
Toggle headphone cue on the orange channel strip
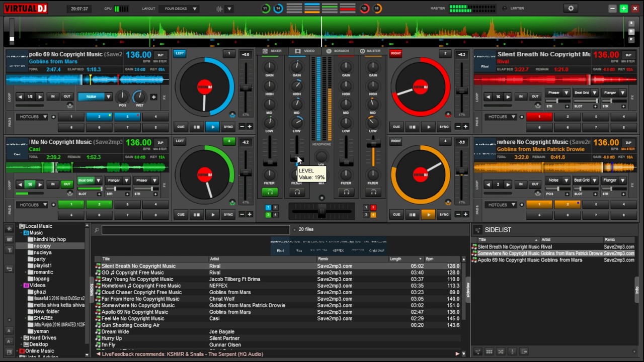coord(373,192)
